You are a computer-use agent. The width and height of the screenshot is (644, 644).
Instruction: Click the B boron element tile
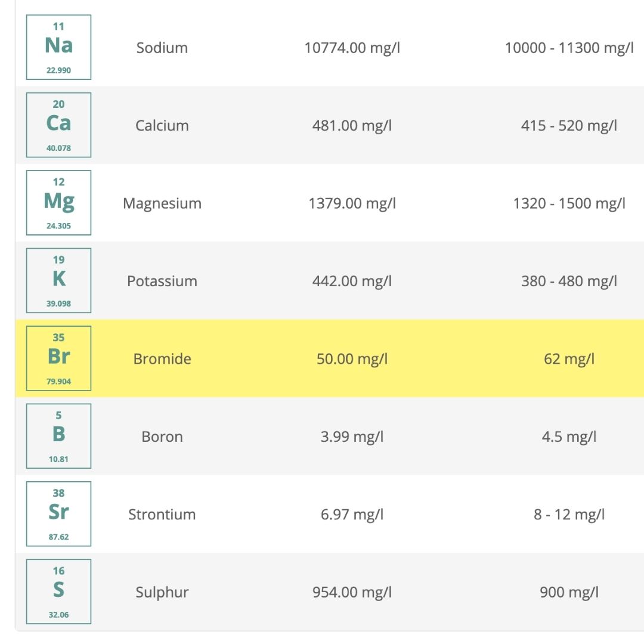[x=58, y=436]
